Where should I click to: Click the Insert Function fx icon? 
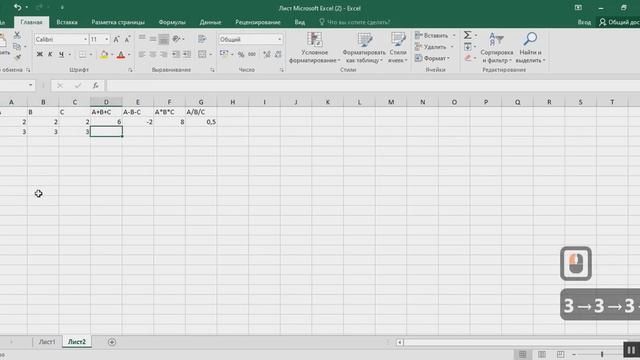click(x=95, y=85)
